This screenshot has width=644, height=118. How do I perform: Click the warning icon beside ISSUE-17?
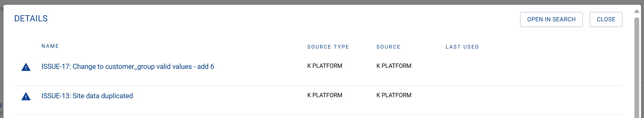pyautogui.click(x=26, y=67)
